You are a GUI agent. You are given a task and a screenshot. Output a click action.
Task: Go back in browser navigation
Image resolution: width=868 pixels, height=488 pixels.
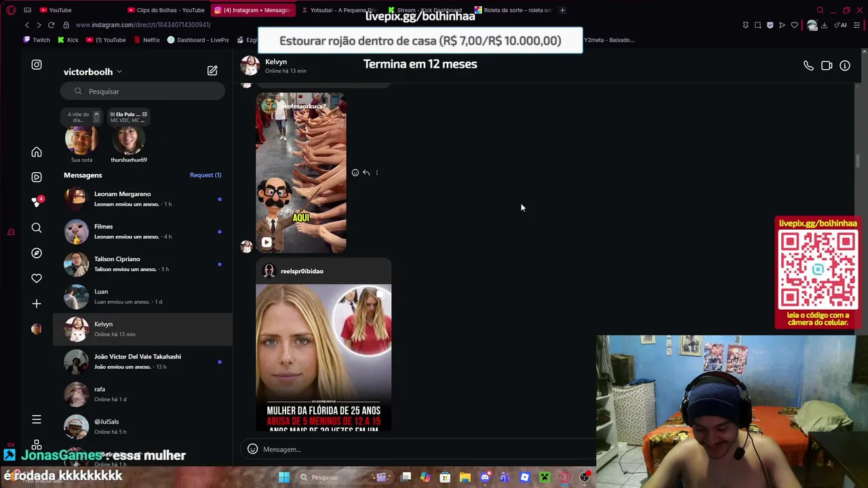27,25
